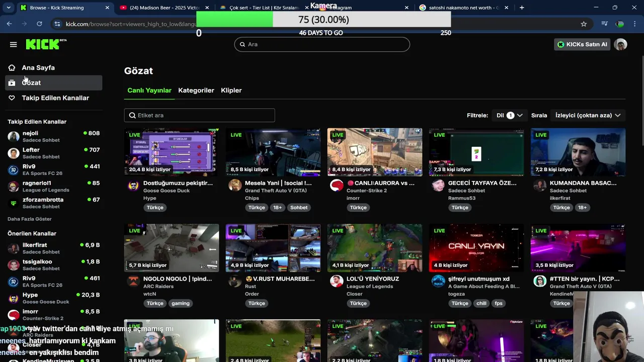Screen dimensions: 644x362
Task: Click chill tag under togeza stream
Action: coord(481,303)
